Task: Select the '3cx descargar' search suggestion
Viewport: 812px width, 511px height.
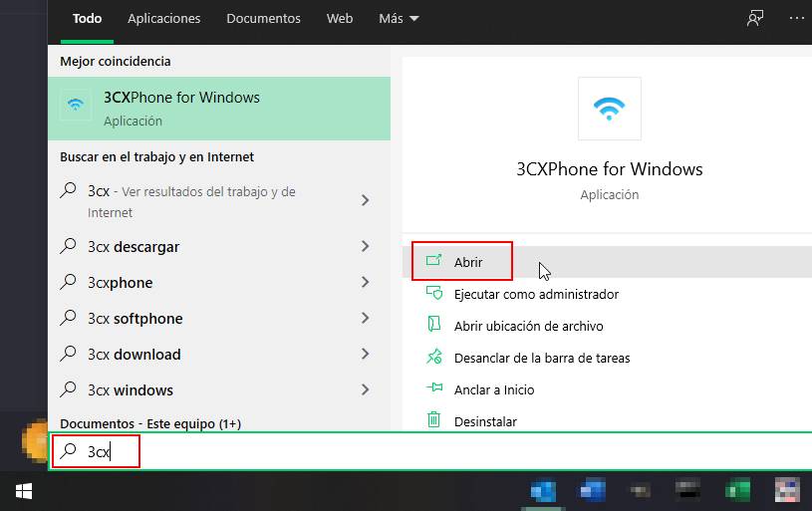Action: click(x=219, y=246)
